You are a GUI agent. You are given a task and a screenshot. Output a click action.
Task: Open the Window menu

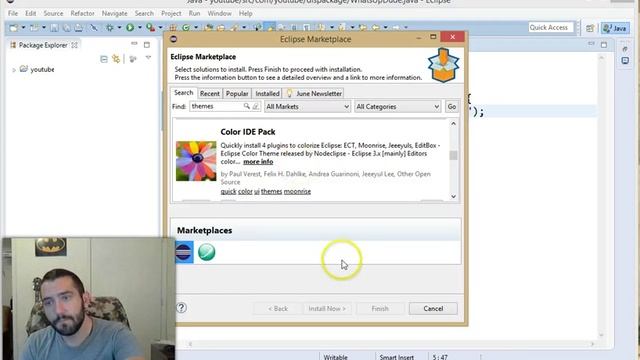click(220, 13)
